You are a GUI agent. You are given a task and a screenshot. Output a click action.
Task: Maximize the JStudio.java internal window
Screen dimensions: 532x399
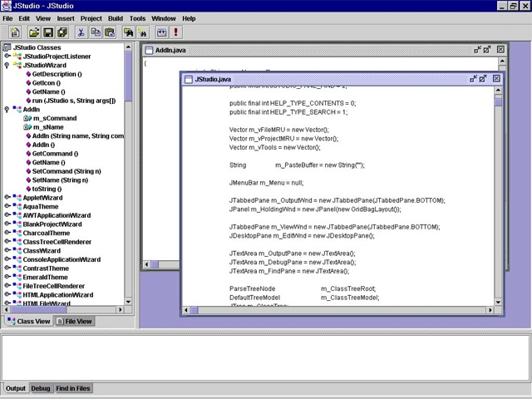(483, 79)
